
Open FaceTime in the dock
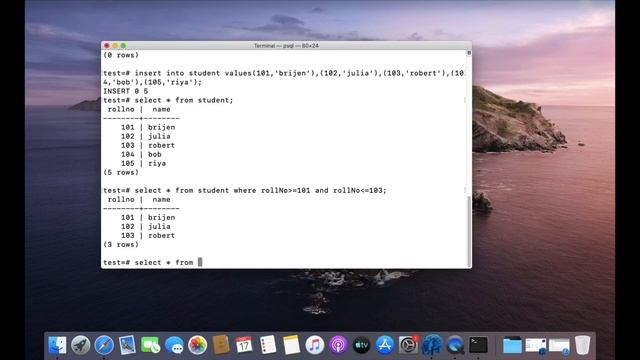151,345
